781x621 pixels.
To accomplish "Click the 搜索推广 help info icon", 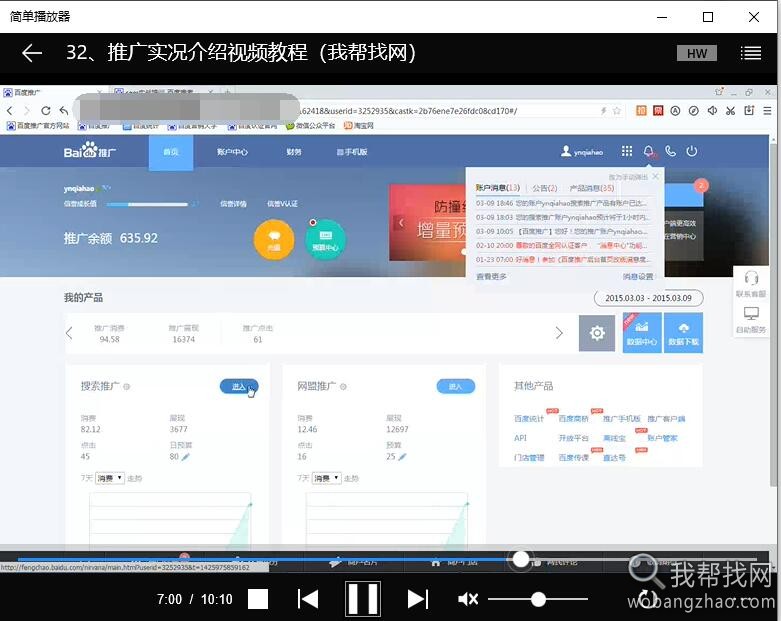I will point(127,386).
